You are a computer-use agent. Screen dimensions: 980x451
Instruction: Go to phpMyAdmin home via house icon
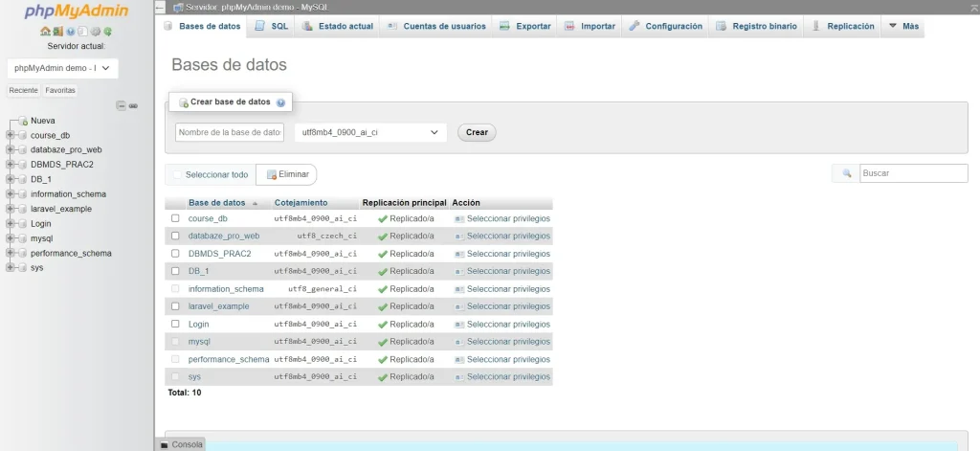[x=46, y=32]
